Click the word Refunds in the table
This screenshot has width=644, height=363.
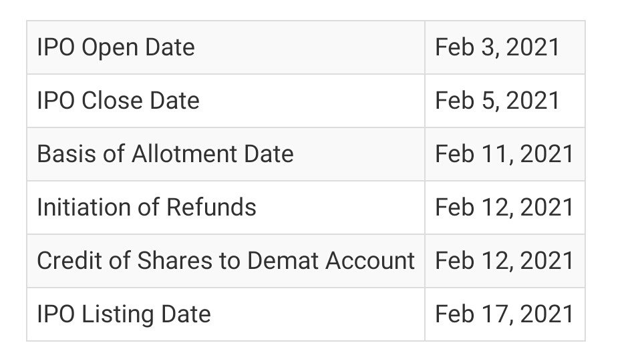[x=212, y=207]
